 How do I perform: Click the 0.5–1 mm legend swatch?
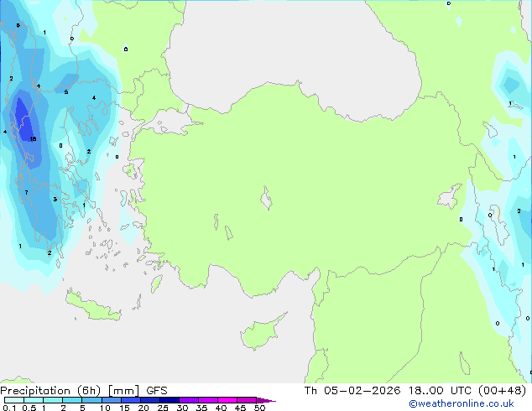[34, 400]
